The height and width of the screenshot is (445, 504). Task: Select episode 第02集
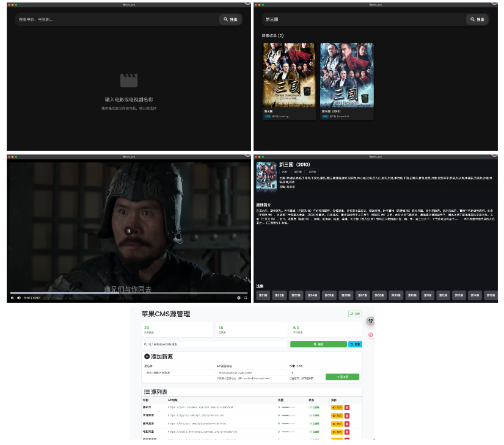pos(279,295)
